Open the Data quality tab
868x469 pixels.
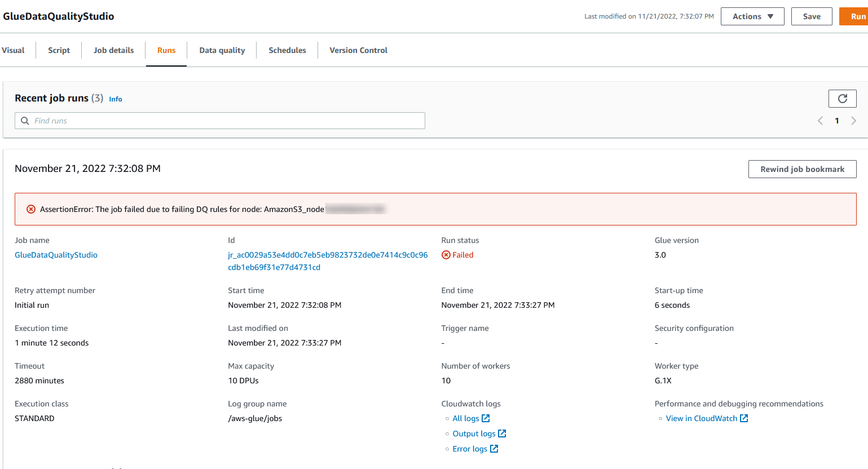click(222, 50)
